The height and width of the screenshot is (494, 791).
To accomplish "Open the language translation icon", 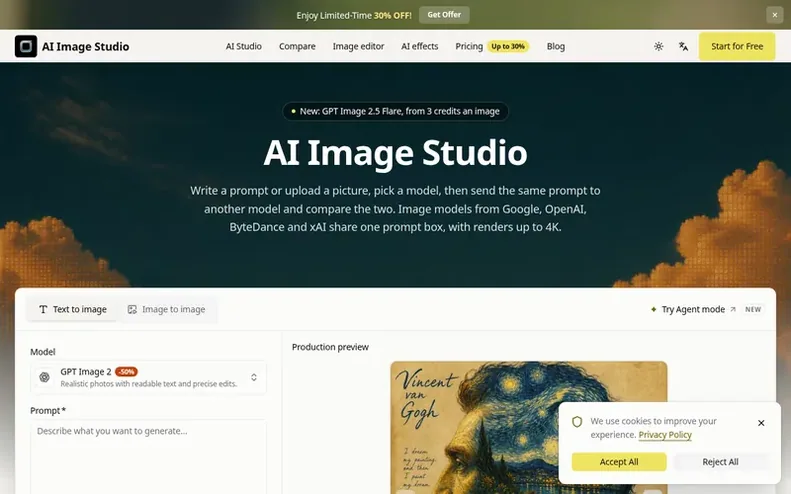I will [x=683, y=46].
